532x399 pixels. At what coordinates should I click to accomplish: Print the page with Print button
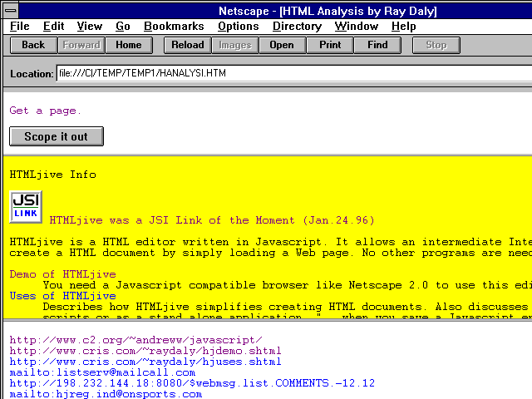tap(330, 45)
